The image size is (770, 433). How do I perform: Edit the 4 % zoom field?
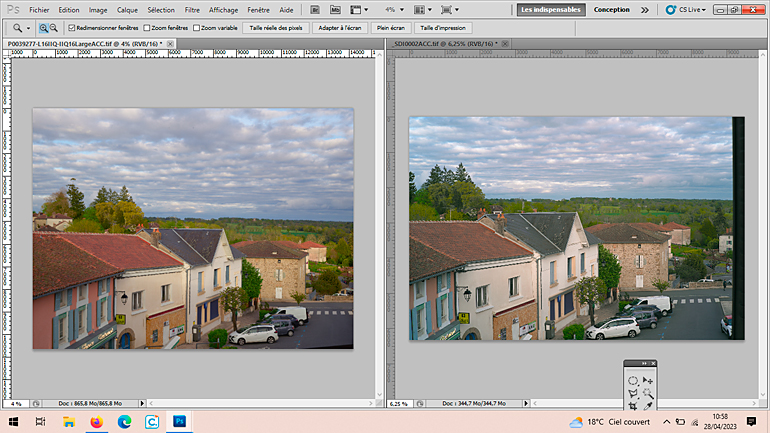(16, 404)
